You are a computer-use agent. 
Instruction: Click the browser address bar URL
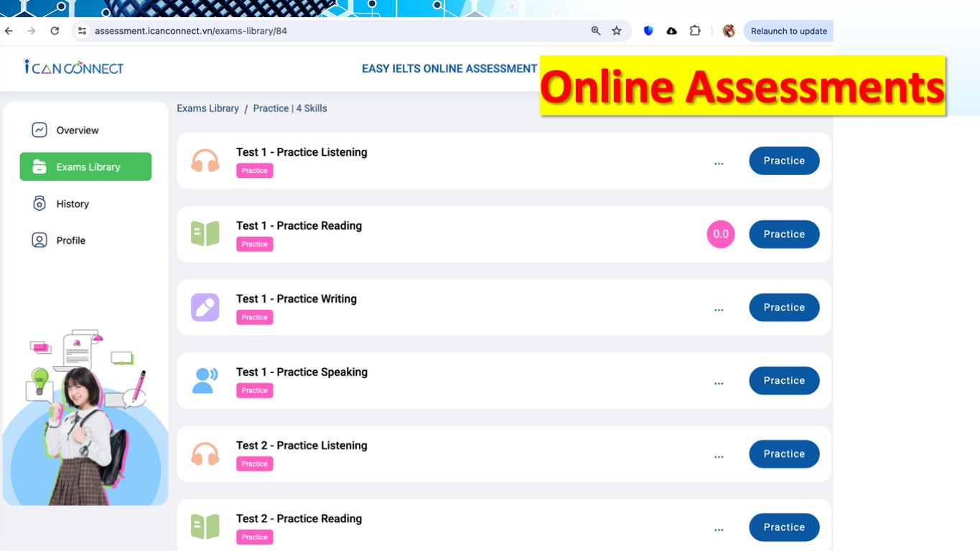point(191,31)
